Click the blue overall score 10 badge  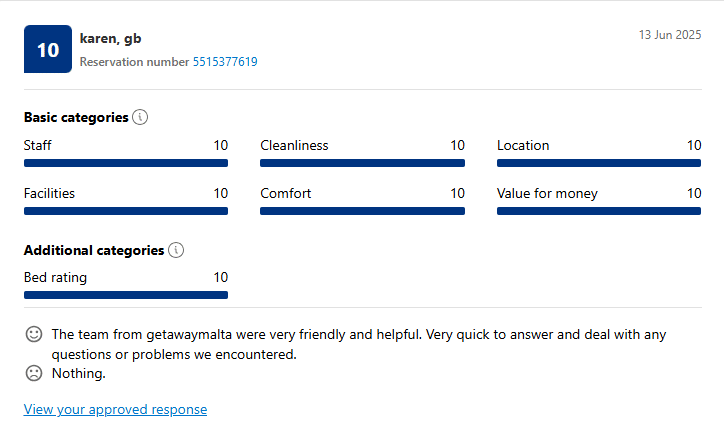pyautogui.click(x=48, y=49)
